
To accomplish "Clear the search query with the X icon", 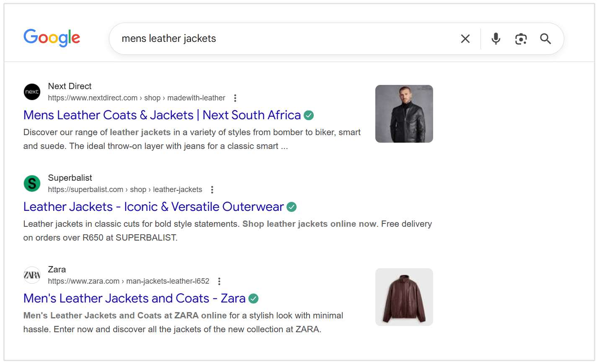I will (465, 38).
